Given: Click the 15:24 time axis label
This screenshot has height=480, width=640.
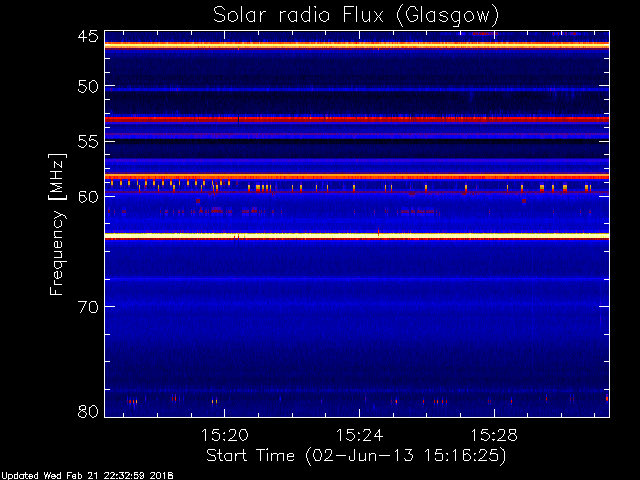Looking at the screenshot, I should click(359, 435).
